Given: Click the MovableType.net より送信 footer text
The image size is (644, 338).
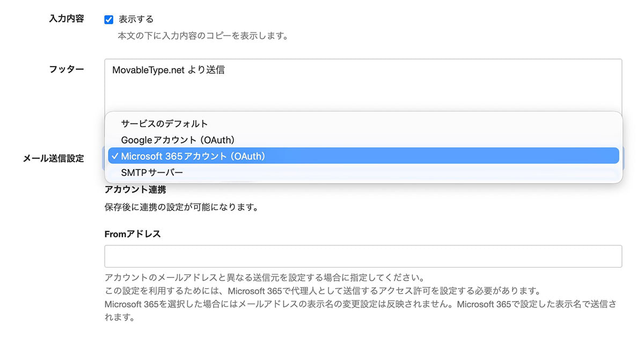Looking at the screenshot, I should tap(169, 70).
